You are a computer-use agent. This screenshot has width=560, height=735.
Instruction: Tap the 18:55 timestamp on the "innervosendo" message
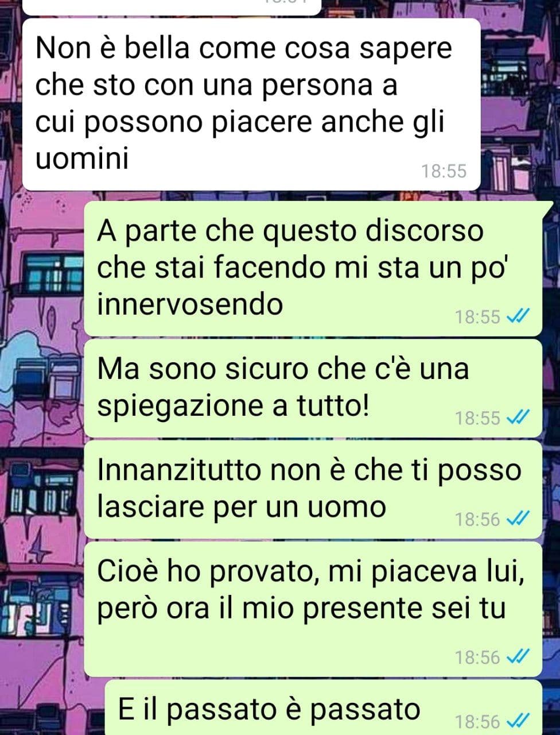(x=478, y=316)
